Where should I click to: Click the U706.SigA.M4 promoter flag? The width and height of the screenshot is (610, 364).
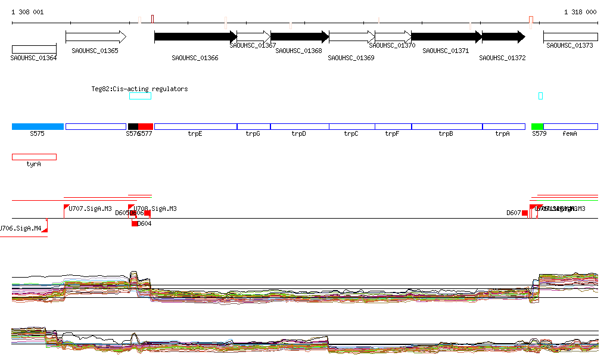pyautogui.click(x=45, y=227)
